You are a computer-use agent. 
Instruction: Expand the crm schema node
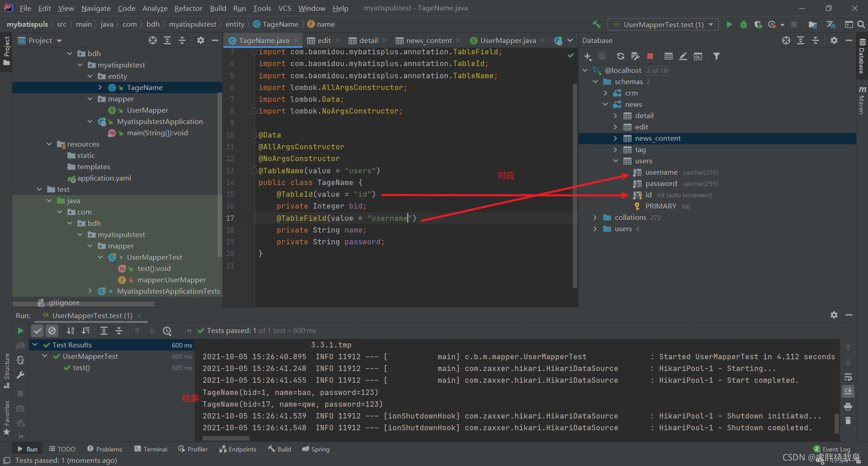(x=605, y=93)
